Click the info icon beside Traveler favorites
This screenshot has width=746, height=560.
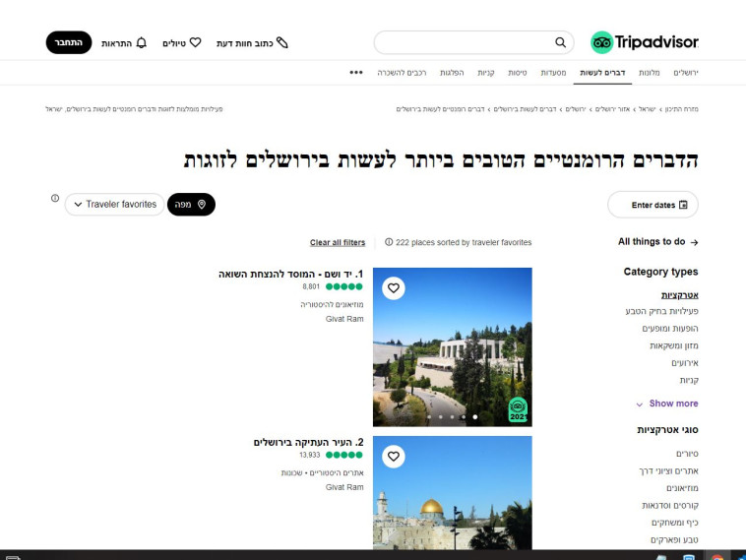(x=55, y=198)
